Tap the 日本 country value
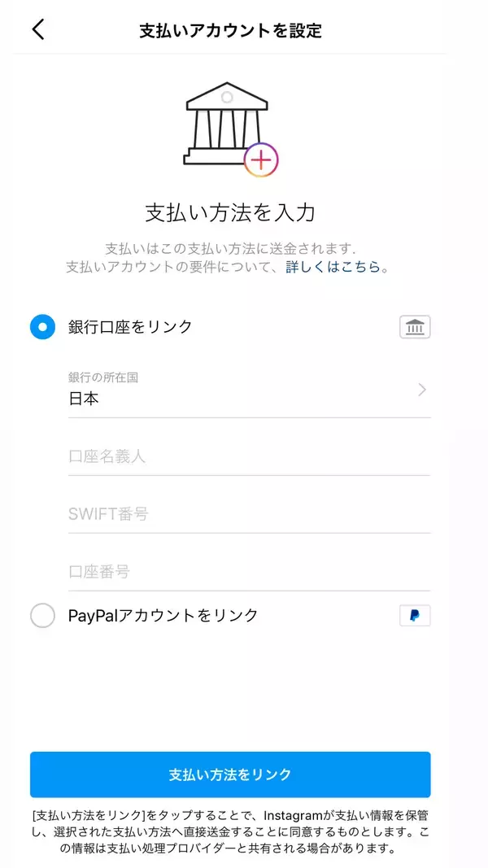This screenshot has height=868, width=488. click(x=84, y=399)
